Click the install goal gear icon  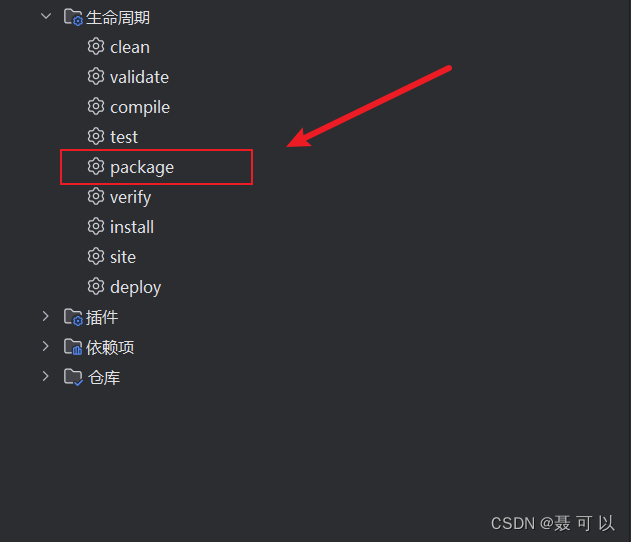[96, 227]
